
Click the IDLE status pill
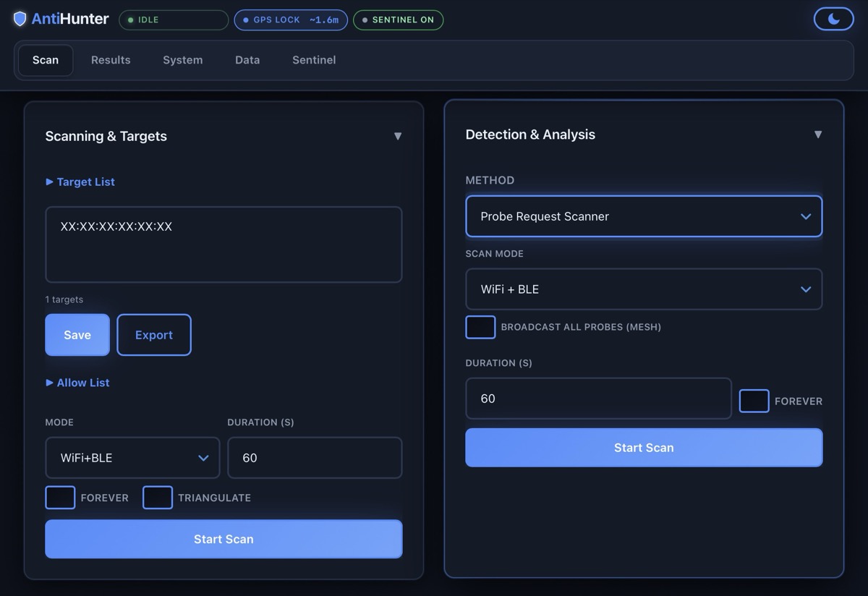[x=174, y=20]
